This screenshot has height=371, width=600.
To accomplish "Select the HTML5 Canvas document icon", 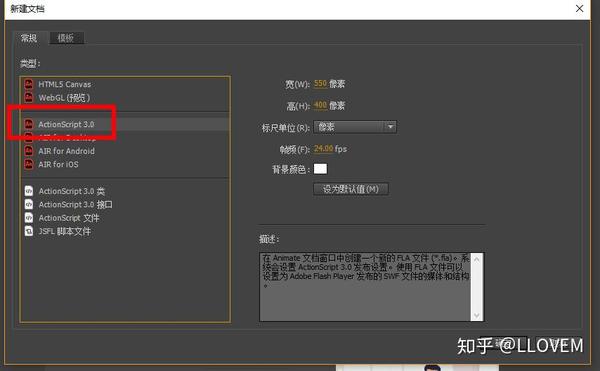I will coord(29,84).
